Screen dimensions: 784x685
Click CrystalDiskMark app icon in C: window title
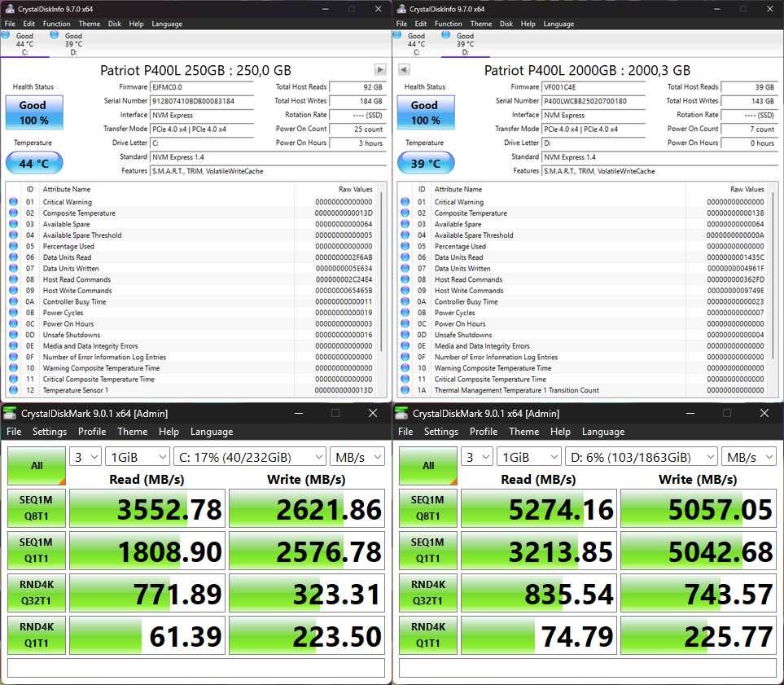point(10,413)
